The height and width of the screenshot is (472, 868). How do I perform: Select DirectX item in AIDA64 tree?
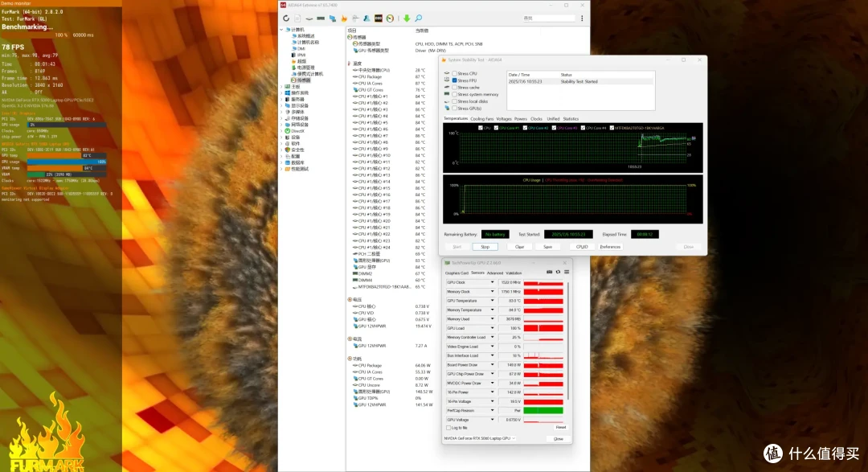[x=294, y=131]
